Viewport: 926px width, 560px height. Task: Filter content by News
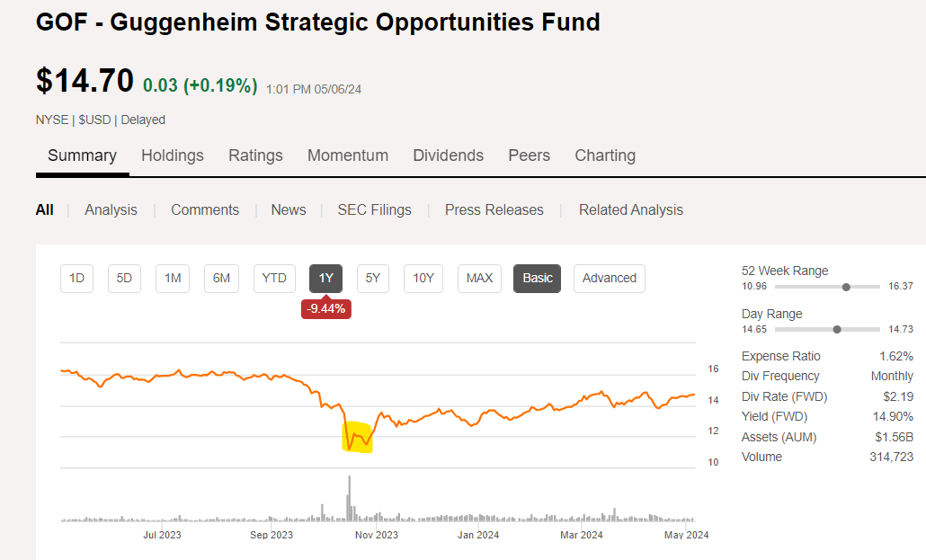288,209
